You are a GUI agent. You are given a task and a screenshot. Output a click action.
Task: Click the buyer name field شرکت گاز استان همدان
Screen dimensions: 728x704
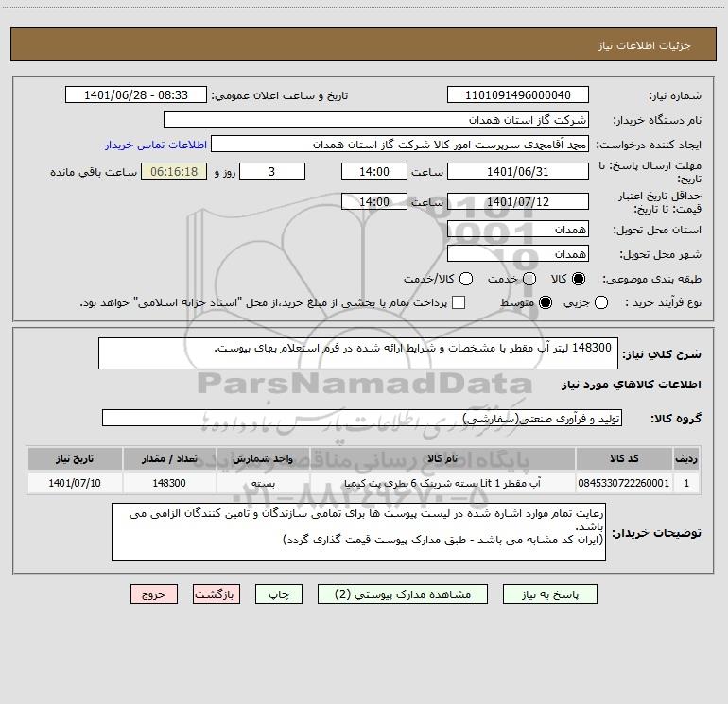(376, 119)
